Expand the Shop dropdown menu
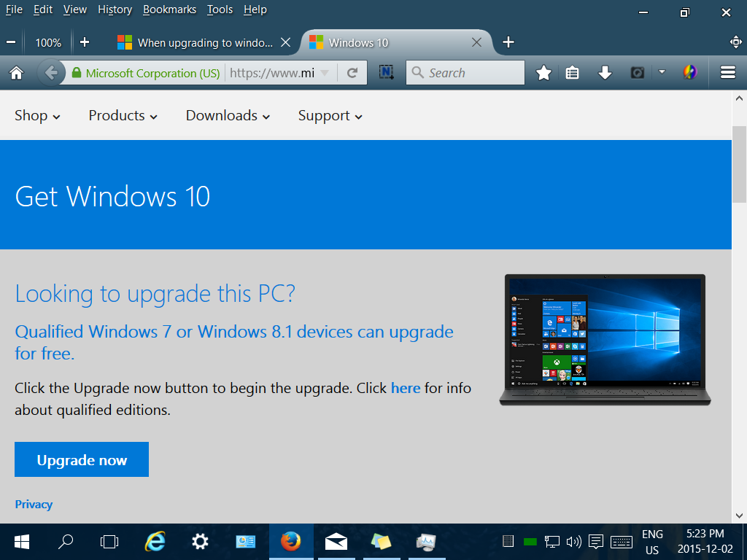 [x=37, y=116]
